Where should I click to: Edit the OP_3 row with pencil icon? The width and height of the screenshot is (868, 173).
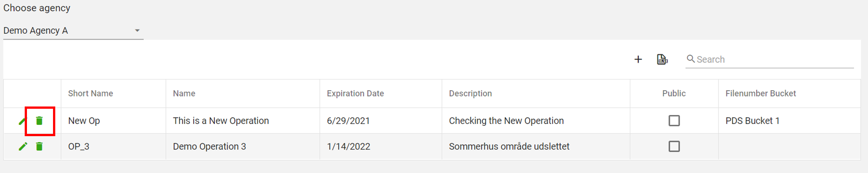tap(23, 146)
